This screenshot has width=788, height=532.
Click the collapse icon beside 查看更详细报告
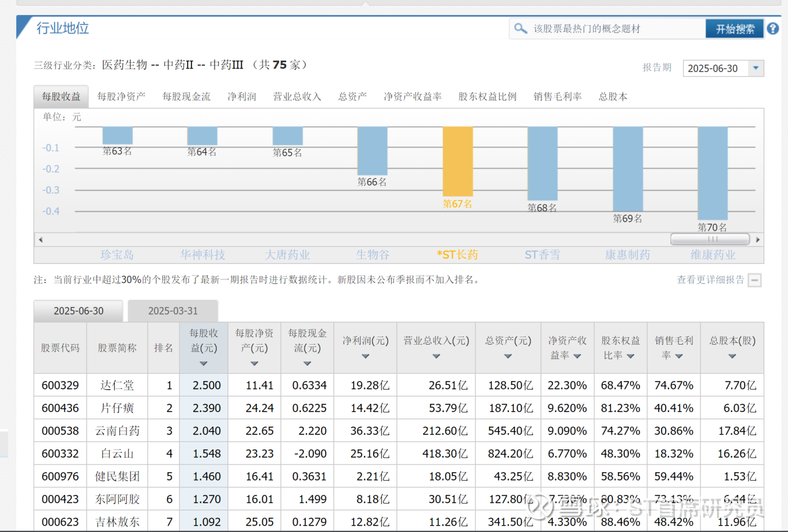755,280
